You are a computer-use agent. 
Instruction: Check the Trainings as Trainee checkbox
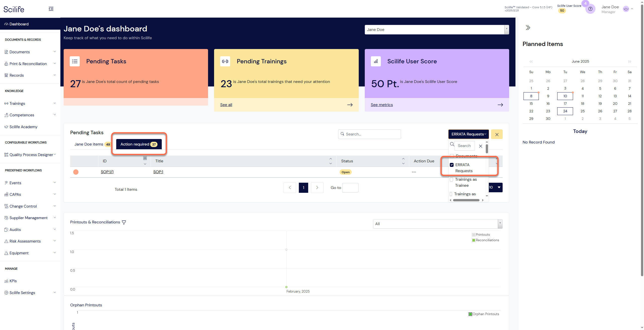tap(452, 179)
